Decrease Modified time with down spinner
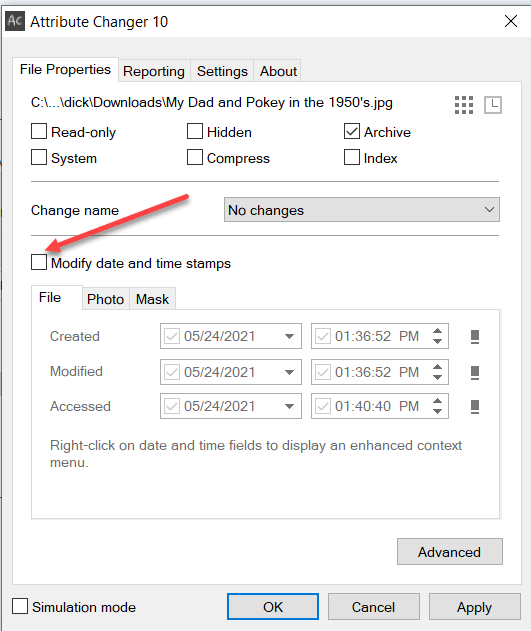Viewport: 531px width, 631px height. 437,377
